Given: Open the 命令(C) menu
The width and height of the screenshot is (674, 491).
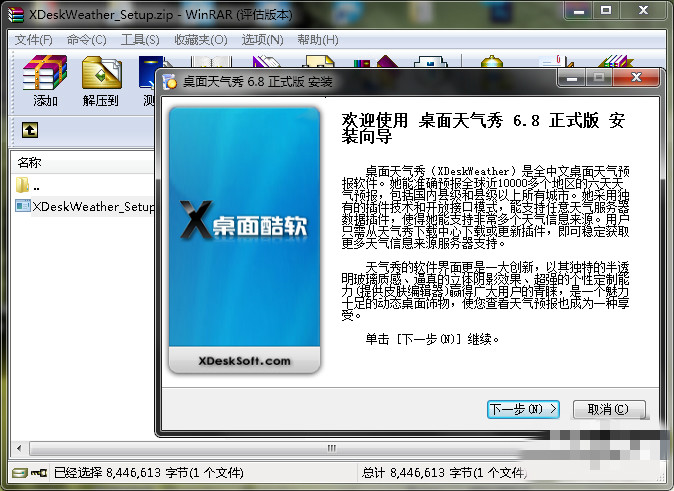Looking at the screenshot, I should (86, 40).
